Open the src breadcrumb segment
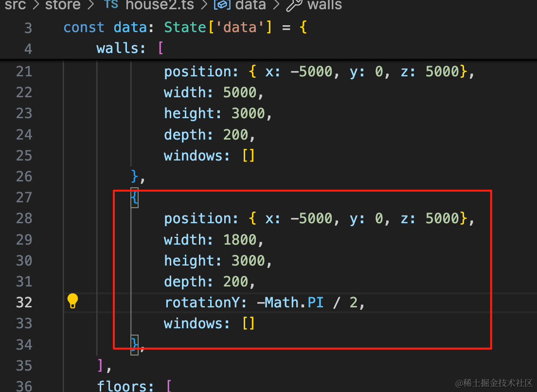The height and width of the screenshot is (392, 537). coord(15,4)
